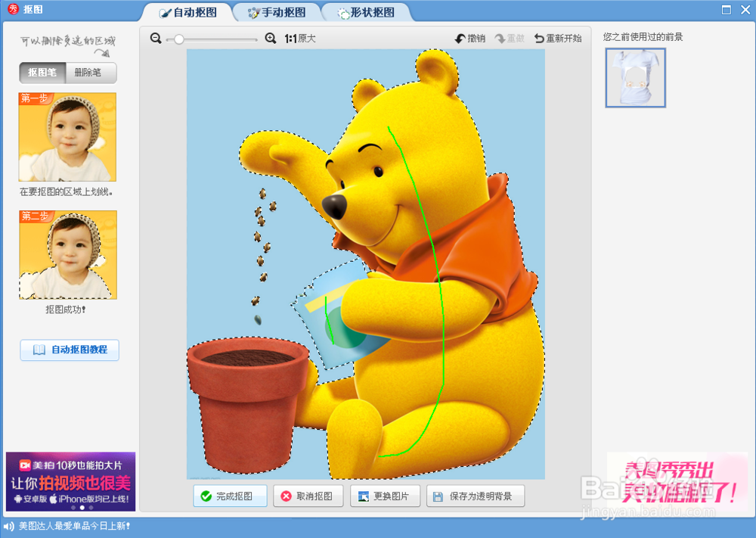This screenshot has height=538, width=756.
Task: Switch to the 自动抠图 tab
Action: 188,12
